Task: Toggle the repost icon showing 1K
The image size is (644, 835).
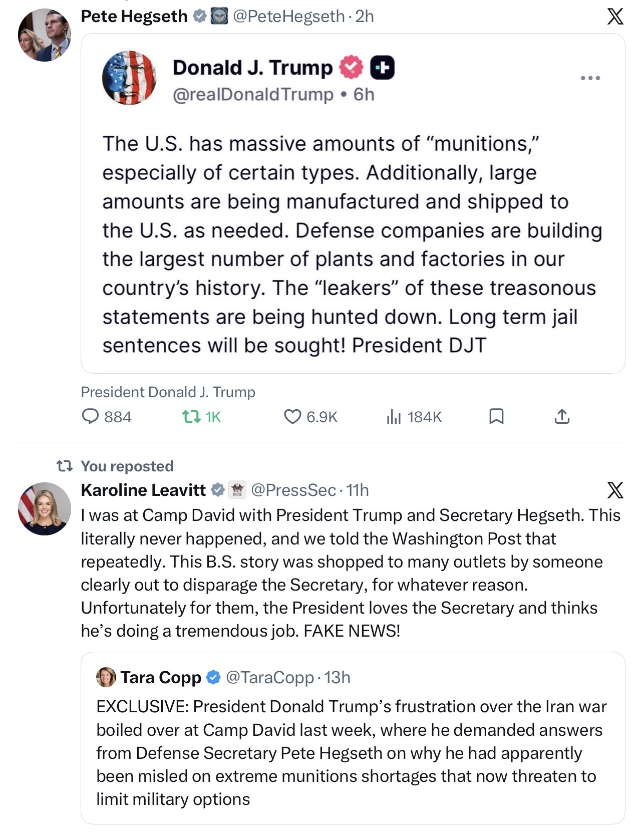Action: (x=190, y=416)
